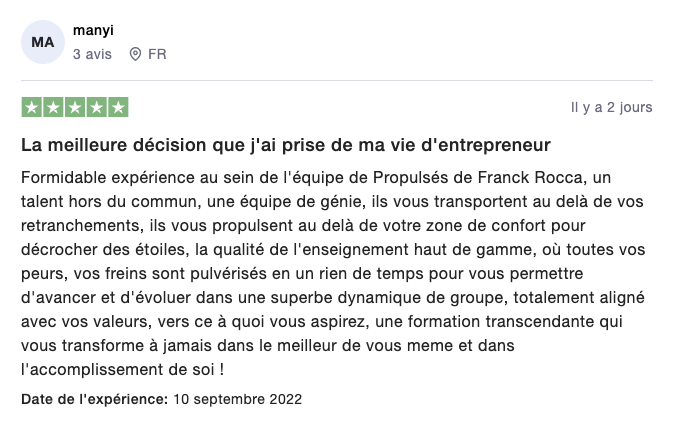Viewport: 674px width, 425px height.
Task: Click the "Date de l'expérience:" label
Action: pos(95,399)
